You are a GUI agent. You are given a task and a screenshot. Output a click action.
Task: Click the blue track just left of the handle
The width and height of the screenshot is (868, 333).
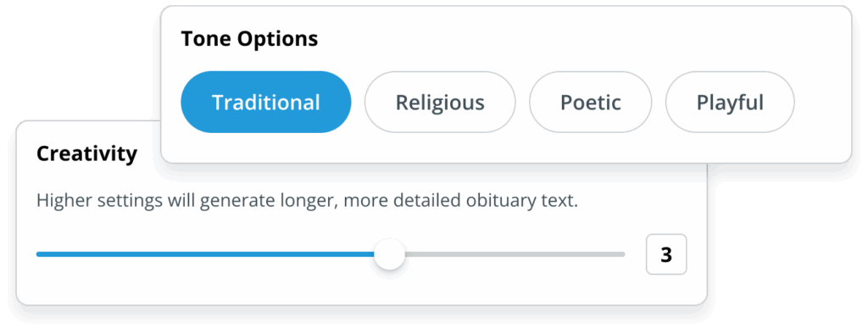pyautogui.click(x=359, y=254)
